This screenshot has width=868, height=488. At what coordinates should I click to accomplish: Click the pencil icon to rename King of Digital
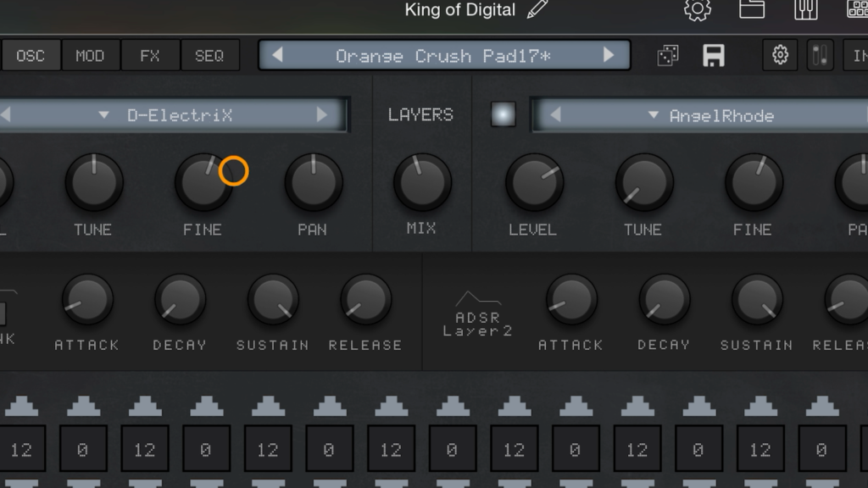point(537,10)
